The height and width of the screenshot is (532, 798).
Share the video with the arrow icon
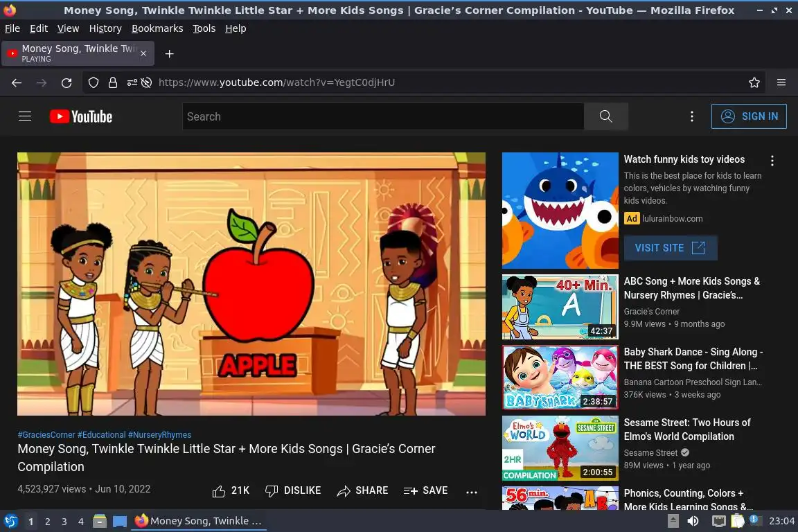362,490
